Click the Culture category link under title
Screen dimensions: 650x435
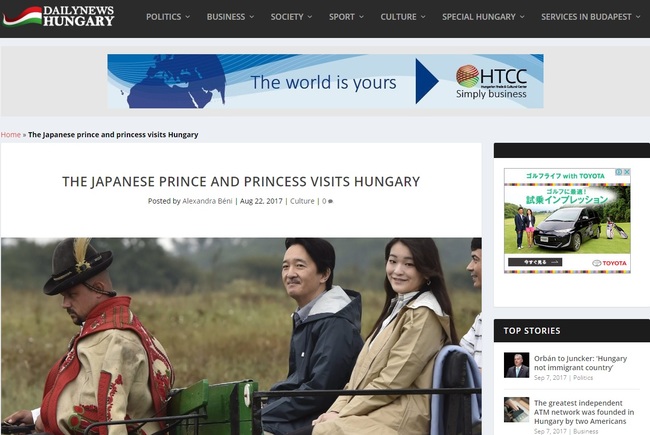point(302,201)
